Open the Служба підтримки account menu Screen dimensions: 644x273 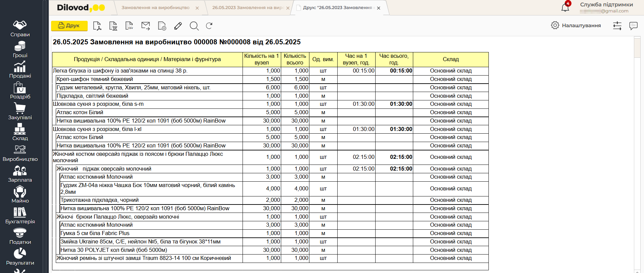[x=606, y=7]
